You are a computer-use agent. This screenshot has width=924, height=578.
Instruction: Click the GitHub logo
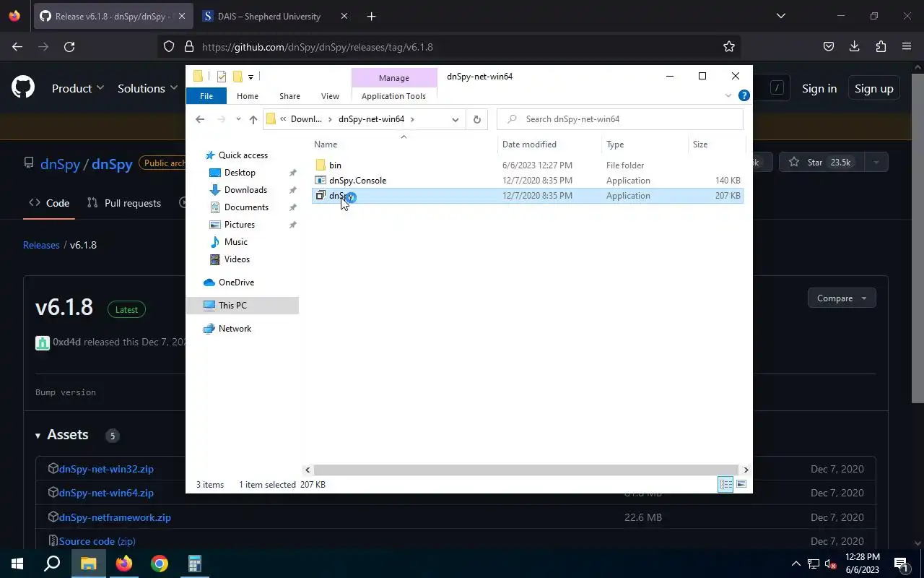tap(23, 87)
